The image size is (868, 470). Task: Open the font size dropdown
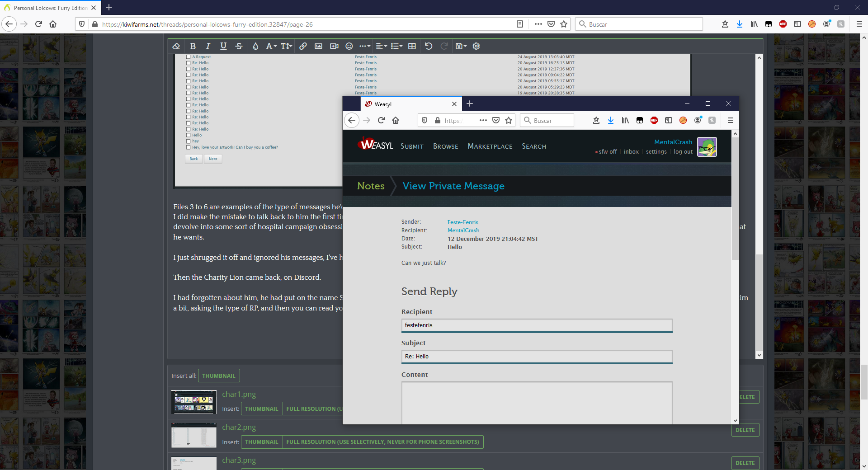[x=287, y=46]
